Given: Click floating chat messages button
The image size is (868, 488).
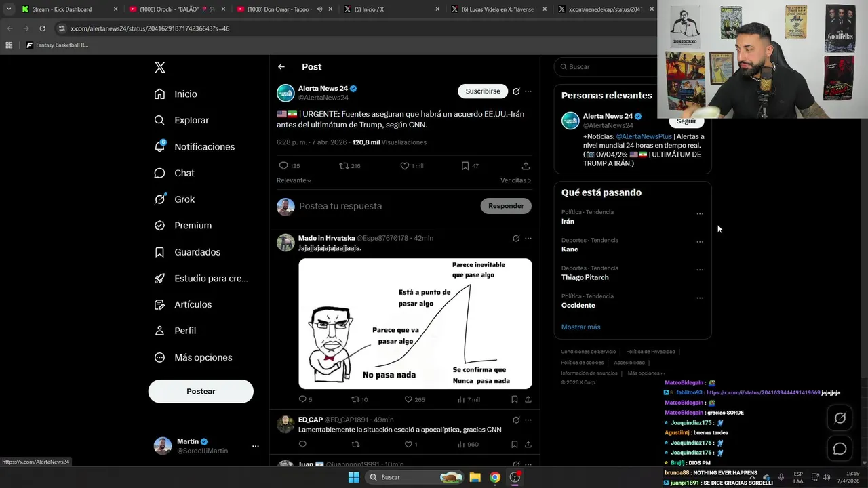Looking at the screenshot, I should click(840, 449).
